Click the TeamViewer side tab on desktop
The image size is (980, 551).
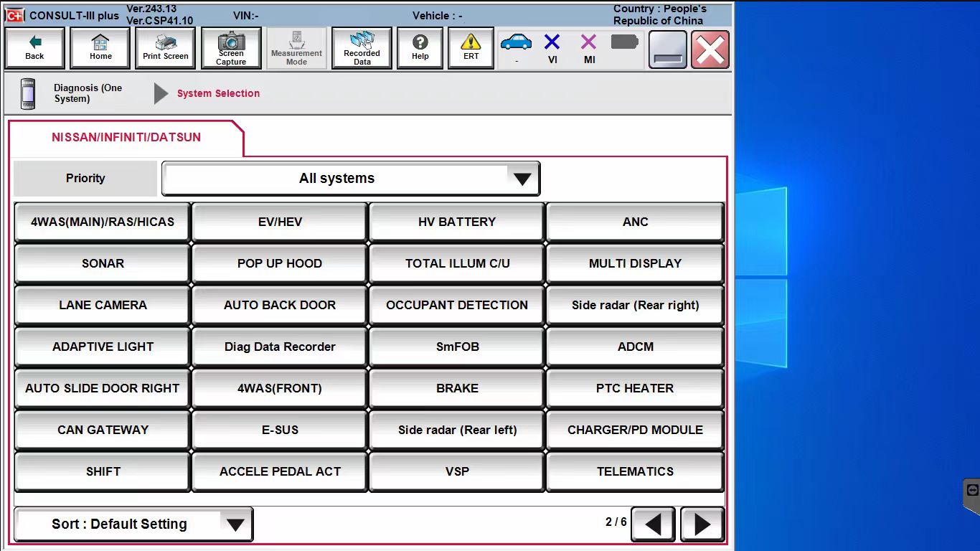coord(971,496)
